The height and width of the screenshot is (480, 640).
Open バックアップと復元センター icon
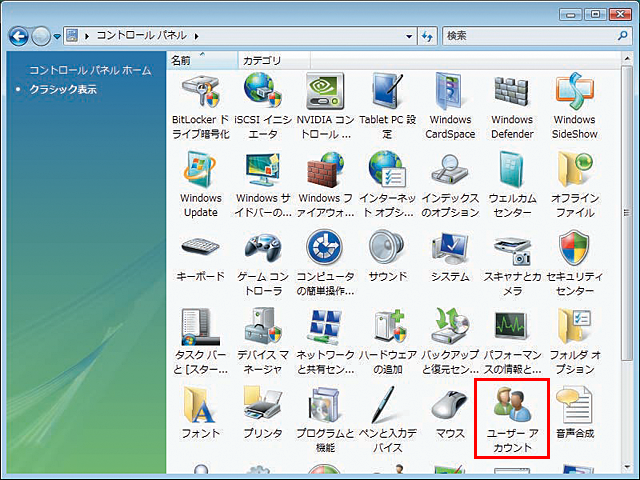tap(450, 341)
